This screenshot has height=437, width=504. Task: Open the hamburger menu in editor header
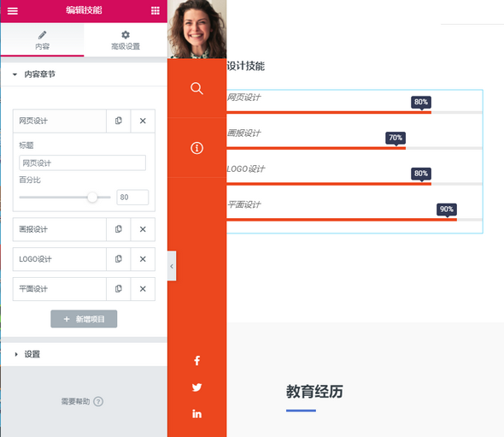[x=13, y=10]
